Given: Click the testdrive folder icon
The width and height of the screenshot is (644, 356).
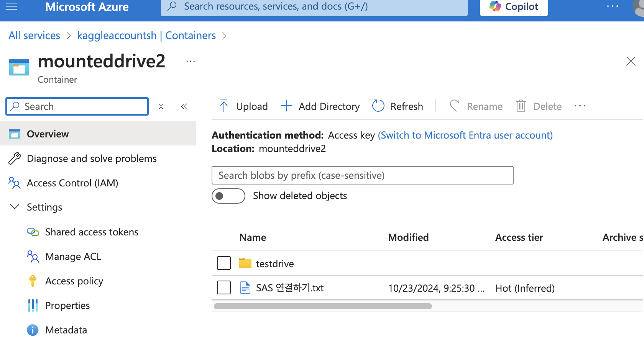Looking at the screenshot, I should click(245, 263).
